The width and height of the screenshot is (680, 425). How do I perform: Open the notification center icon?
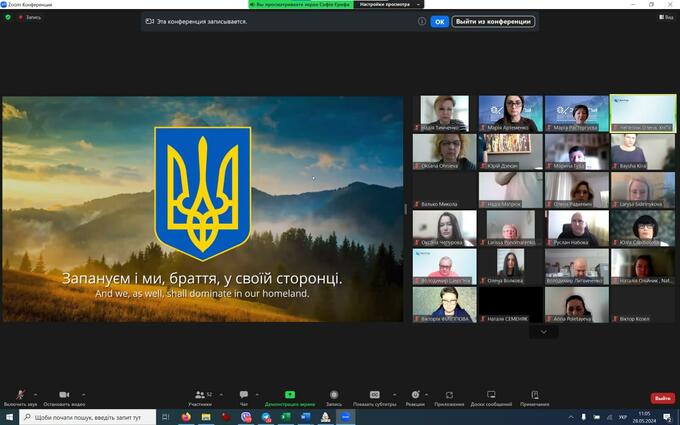point(667,417)
